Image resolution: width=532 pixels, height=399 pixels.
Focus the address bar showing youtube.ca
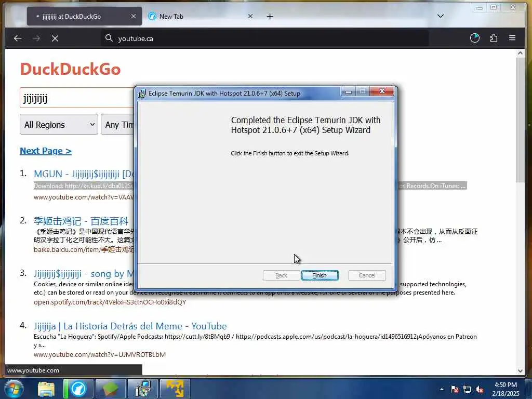264,38
